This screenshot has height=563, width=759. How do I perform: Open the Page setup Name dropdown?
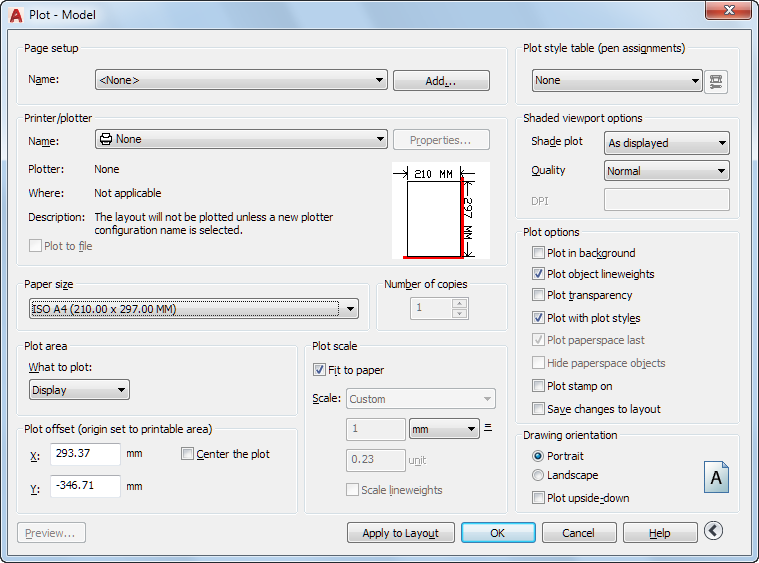241,80
